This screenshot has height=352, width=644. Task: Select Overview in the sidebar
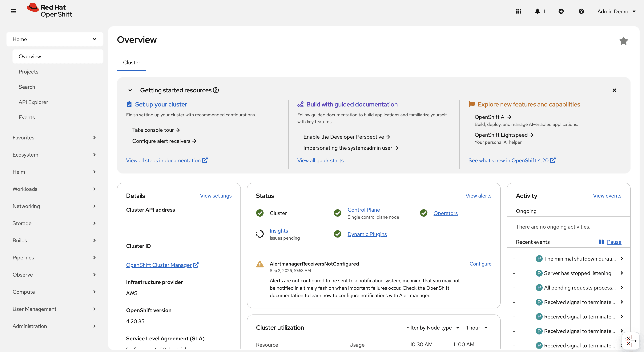coord(58,57)
